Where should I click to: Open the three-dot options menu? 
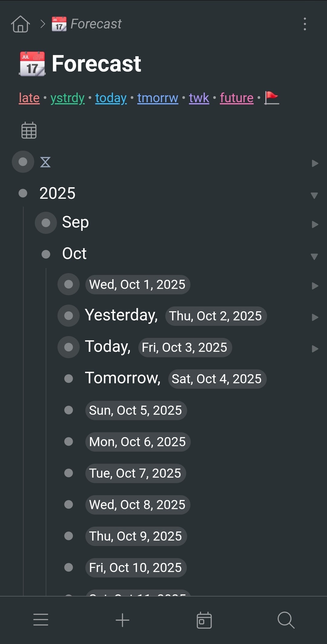(x=305, y=24)
